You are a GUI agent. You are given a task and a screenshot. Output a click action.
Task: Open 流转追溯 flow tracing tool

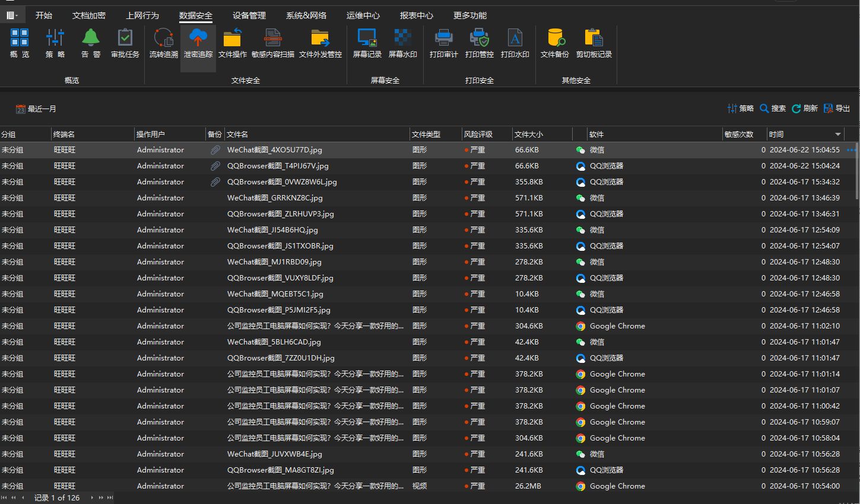tap(163, 43)
